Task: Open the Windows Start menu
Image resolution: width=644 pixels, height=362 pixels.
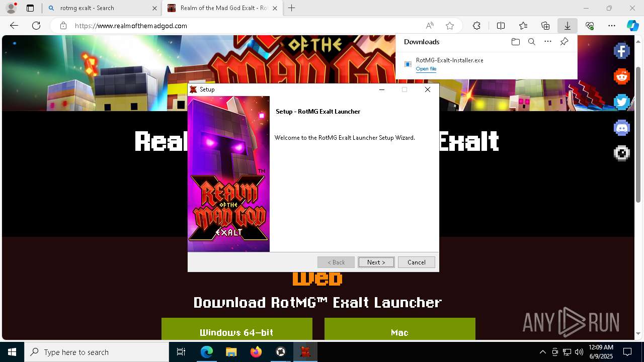Action: (x=12, y=352)
